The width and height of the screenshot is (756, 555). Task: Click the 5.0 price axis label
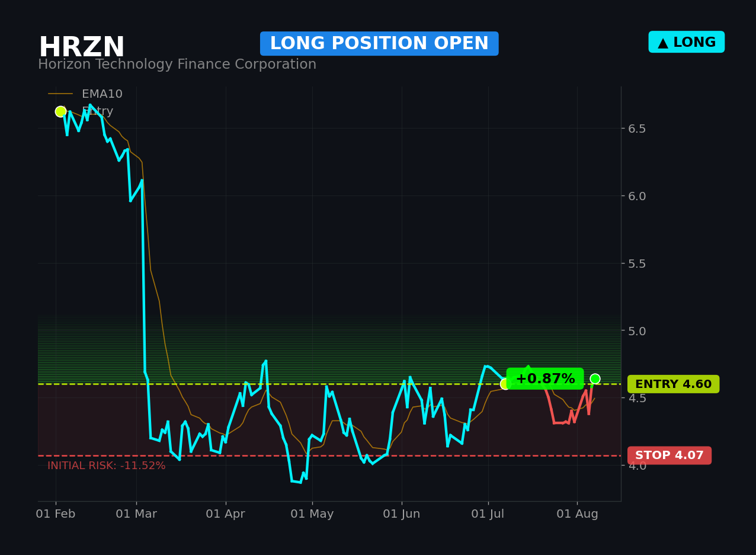(x=637, y=331)
